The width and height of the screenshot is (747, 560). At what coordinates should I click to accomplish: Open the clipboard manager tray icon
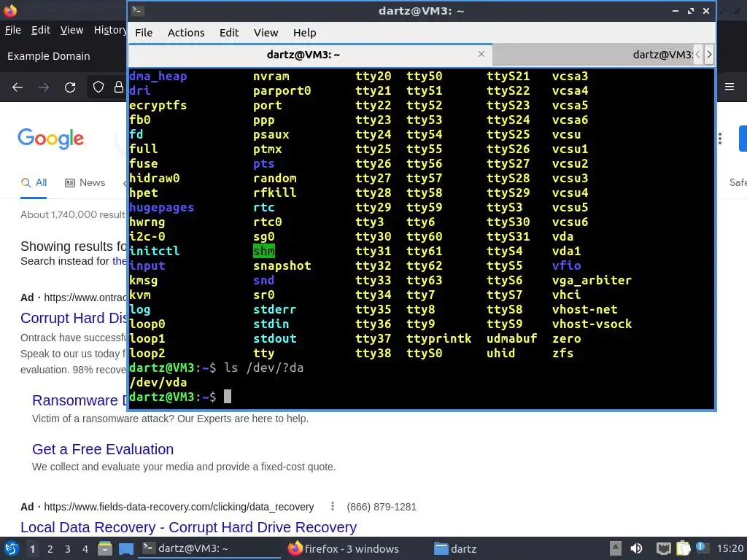[x=683, y=548]
